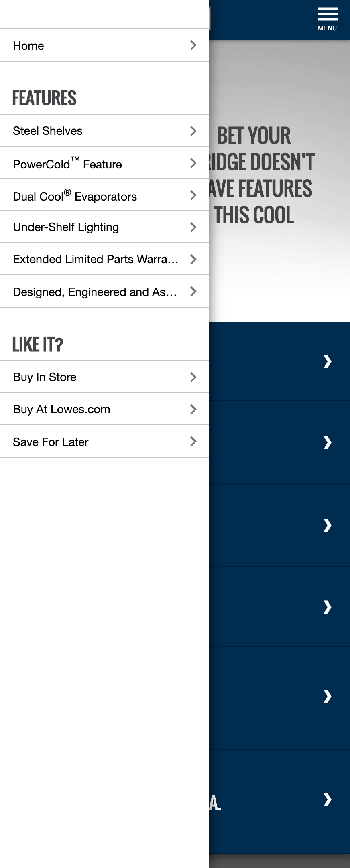The image size is (350, 868).
Task: Open the Home menu item
Action: [x=104, y=45]
